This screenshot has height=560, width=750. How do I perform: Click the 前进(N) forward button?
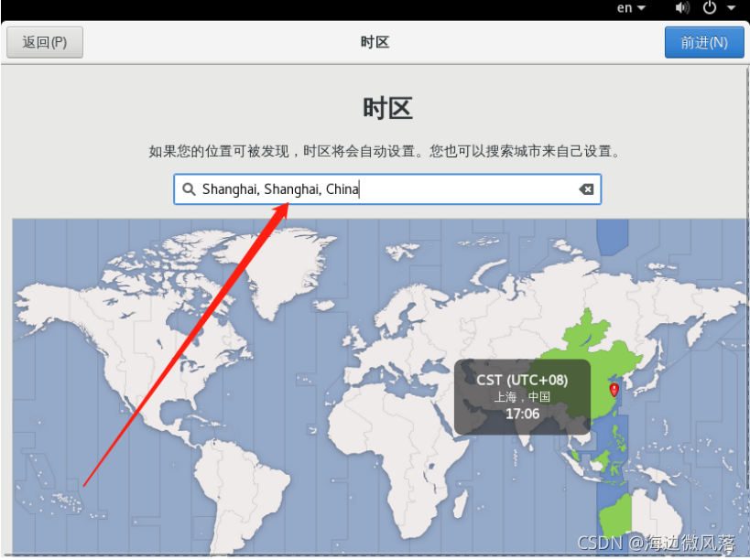click(703, 42)
